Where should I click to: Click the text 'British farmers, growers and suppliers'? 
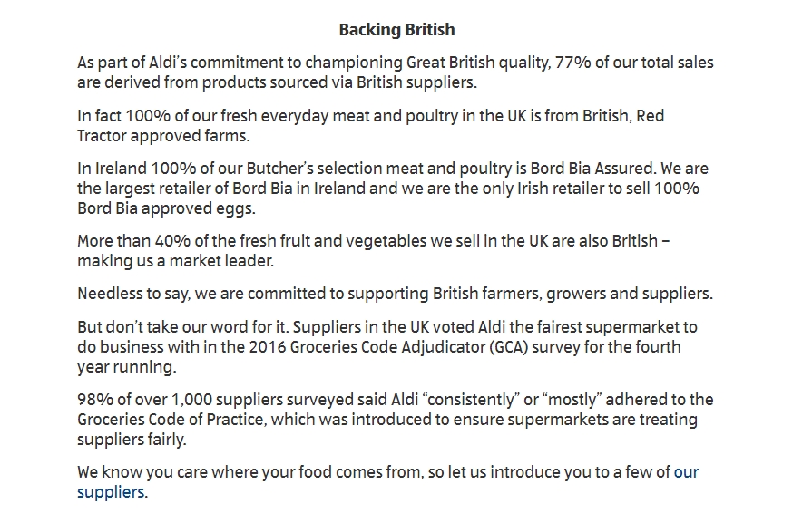coord(572,294)
